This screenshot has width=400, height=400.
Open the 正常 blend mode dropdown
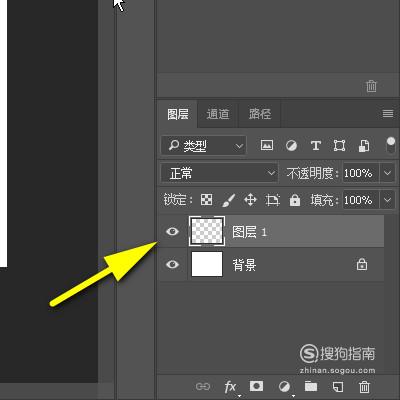pyautogui.click(x=219, y=173)
